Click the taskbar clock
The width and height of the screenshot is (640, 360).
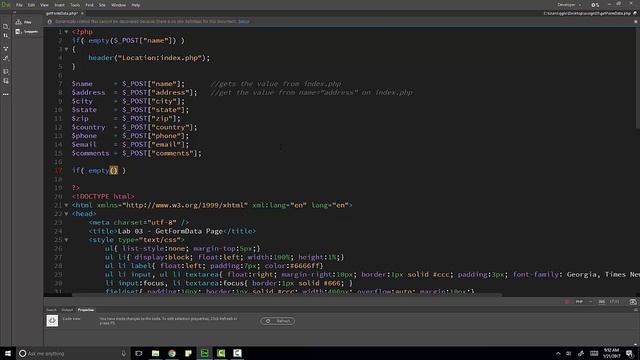point(611,353)
